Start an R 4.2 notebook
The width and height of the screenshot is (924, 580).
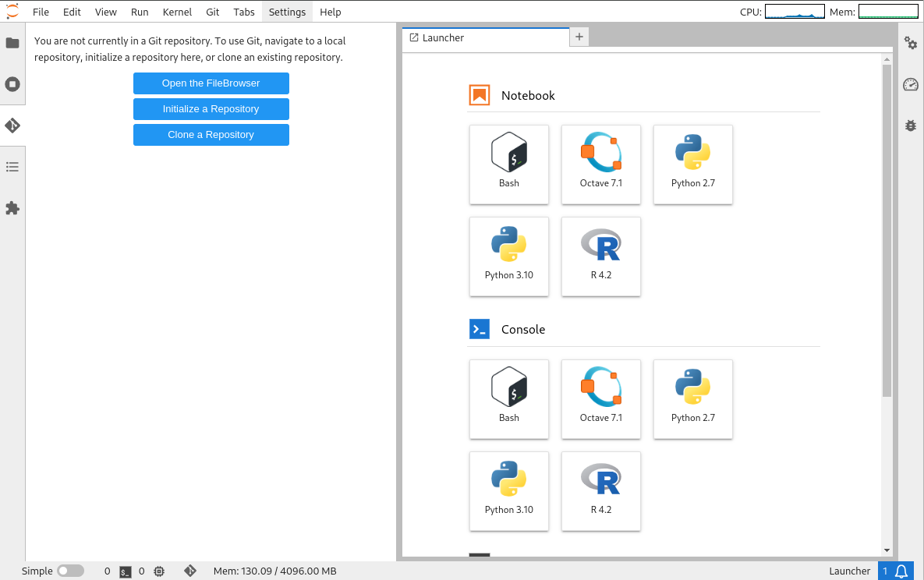pyautogui.click(x=601, y=256)
